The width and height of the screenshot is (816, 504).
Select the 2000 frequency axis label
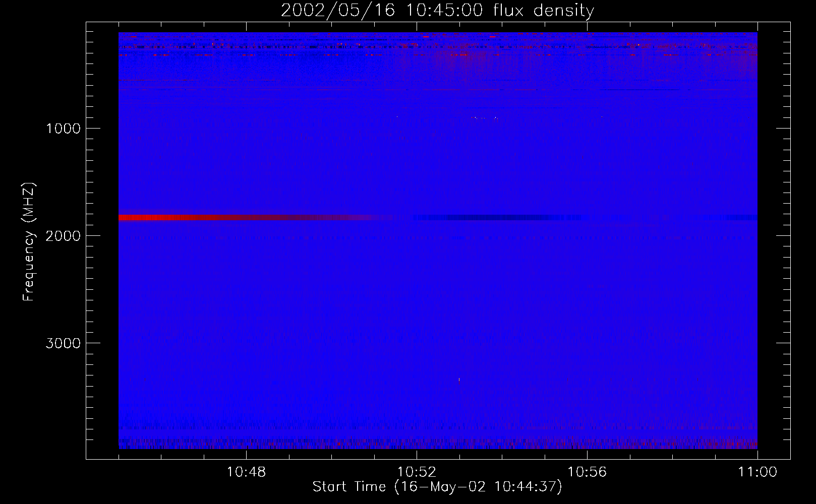pyautogui.click(x=63, y=236)
